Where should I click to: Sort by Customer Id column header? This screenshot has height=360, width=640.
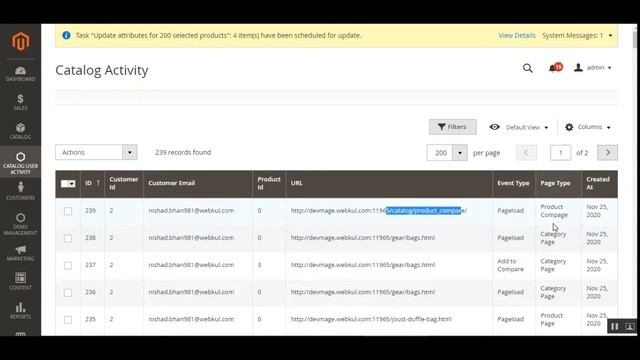coord(124,183)
